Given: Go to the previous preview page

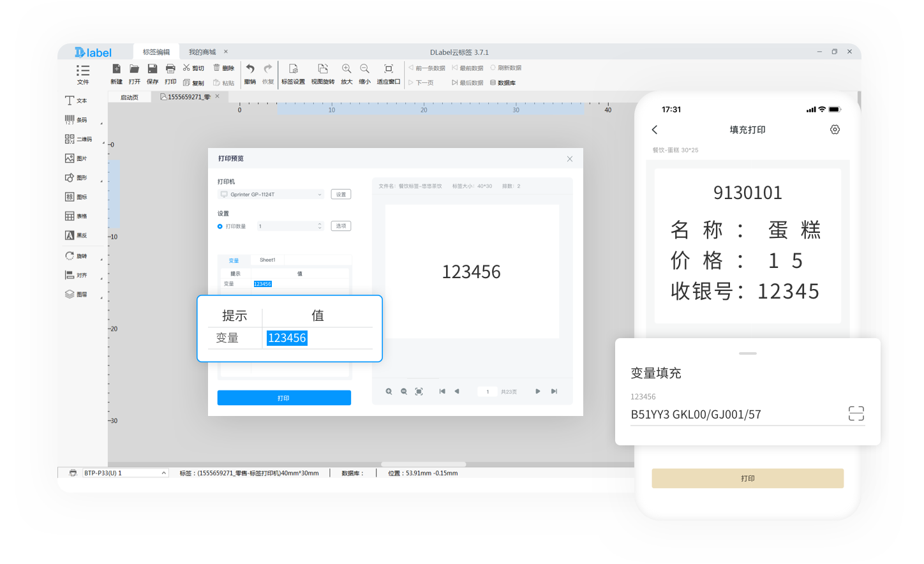Looking at the screenshot, I should [x=457, y=392].
